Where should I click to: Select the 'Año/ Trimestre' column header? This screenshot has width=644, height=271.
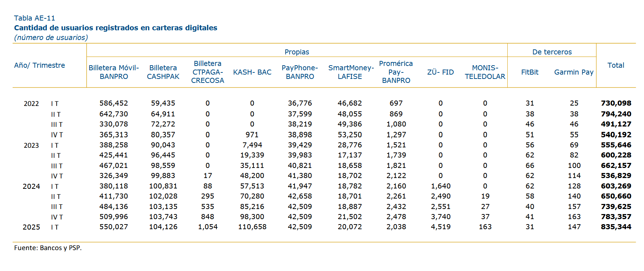[x=40, y=65]
